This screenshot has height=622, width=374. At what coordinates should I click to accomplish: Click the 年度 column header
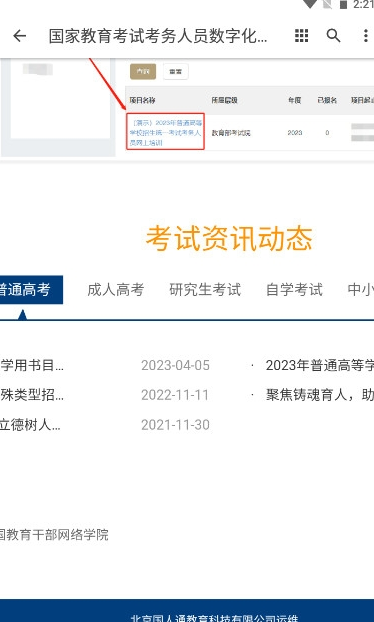click(x=294, y=100)
